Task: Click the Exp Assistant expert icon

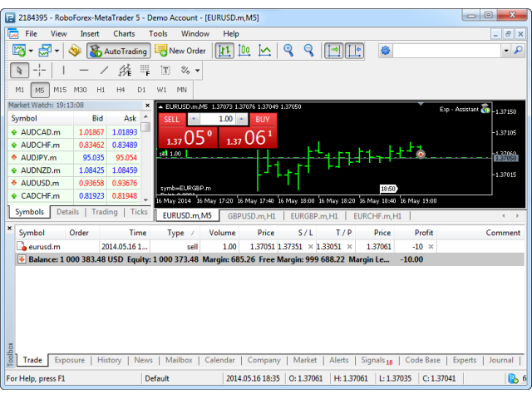Action: point(485,109)
